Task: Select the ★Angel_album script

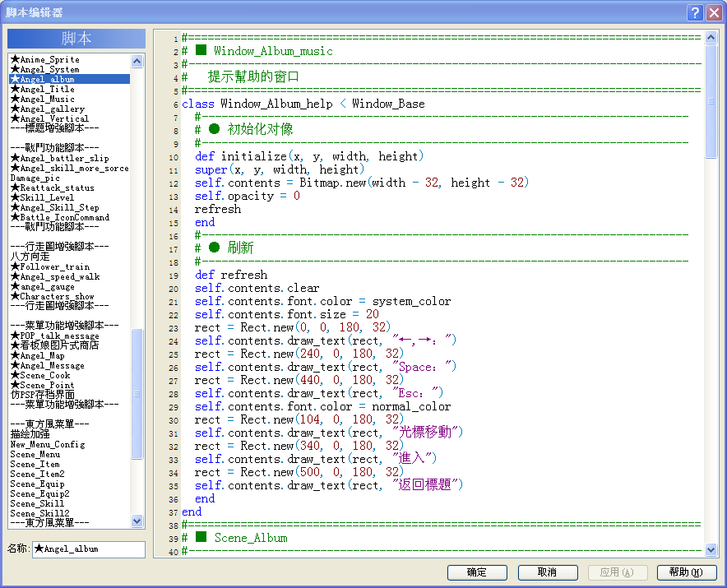Action: coord(70,79)
